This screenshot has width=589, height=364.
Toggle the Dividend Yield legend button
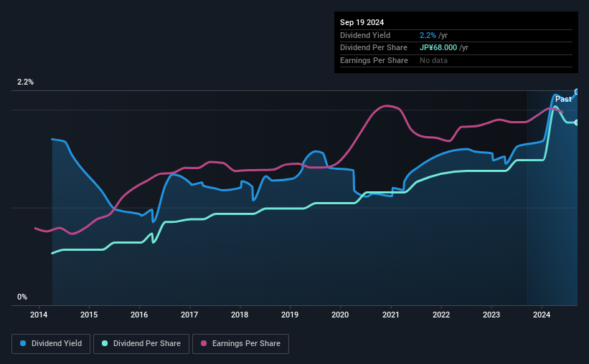click(51, 344)
